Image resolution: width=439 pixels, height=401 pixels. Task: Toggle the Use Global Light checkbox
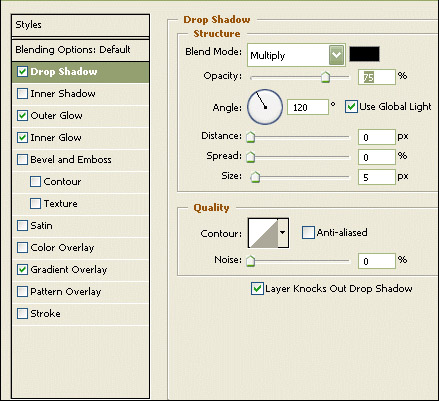click(351, 107)
